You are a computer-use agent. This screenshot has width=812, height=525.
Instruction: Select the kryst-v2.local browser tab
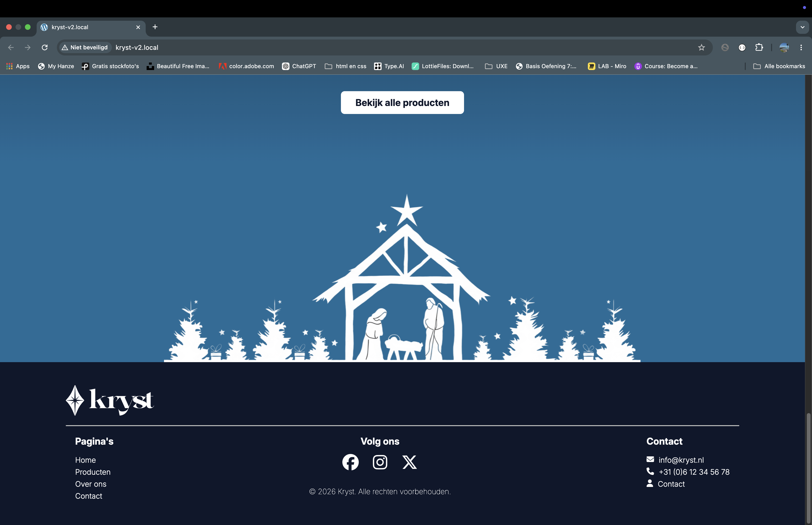pos(91,27)
